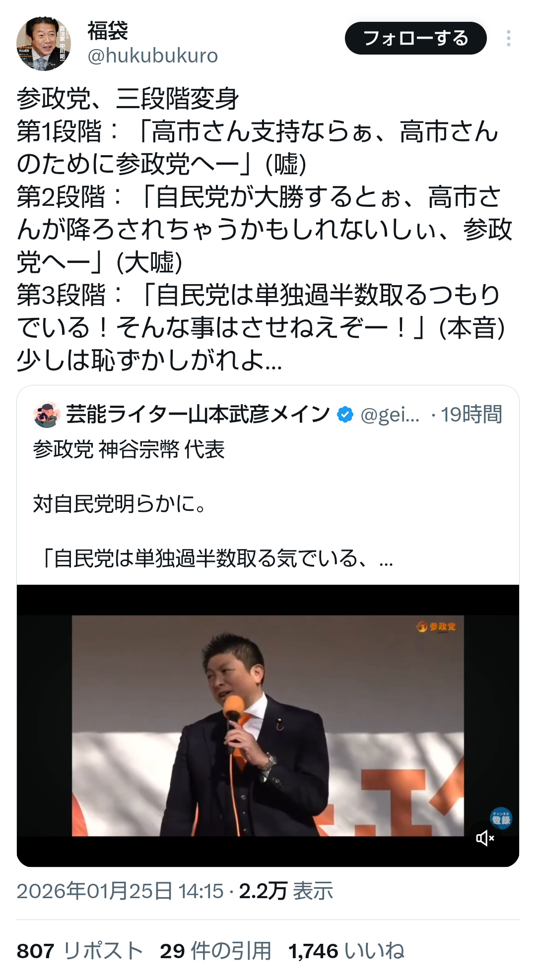The image size is (536, 980).
Task: Click the 参政党 logo watermark in video
Action: [x=436, y=627]
